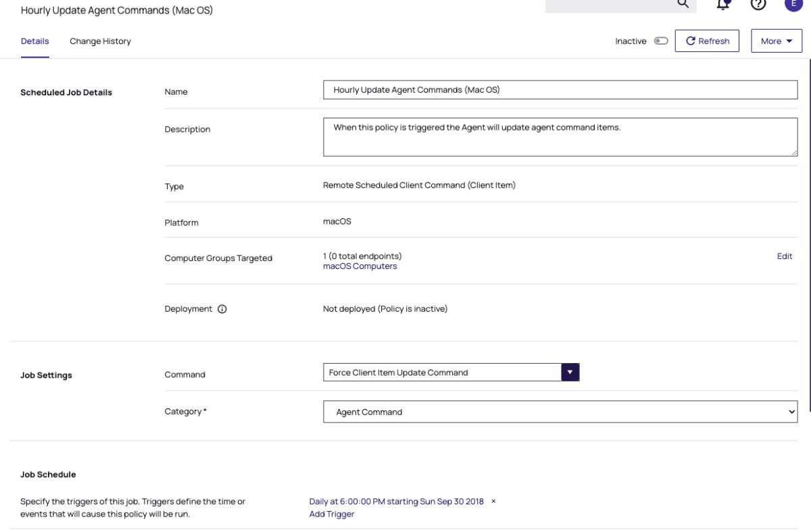Open the Command dropdown arrow

(570, 372)
